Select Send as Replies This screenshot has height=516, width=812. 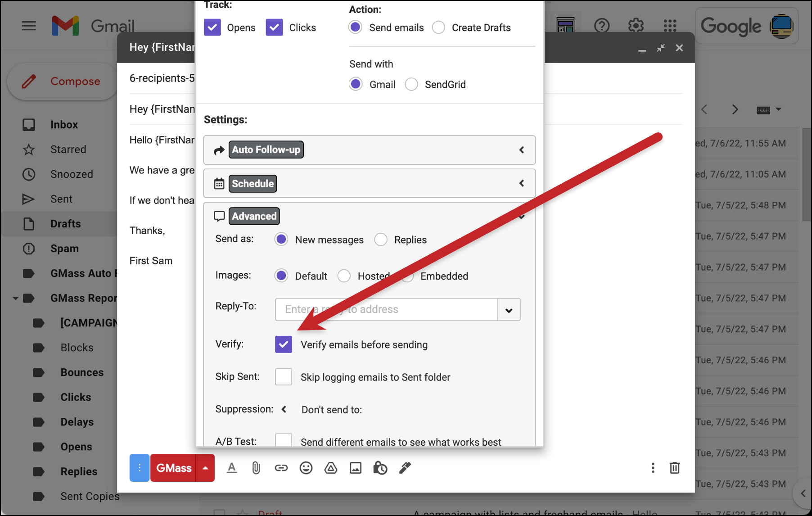tap(381, 240)
